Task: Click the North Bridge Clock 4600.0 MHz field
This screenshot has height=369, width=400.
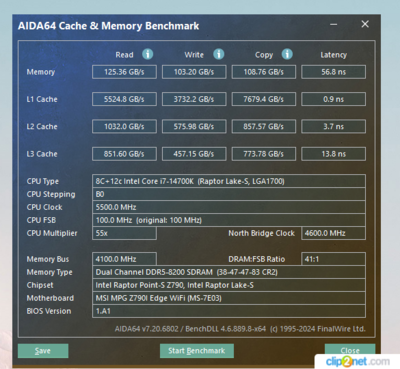Action: (x=333, y=233)
